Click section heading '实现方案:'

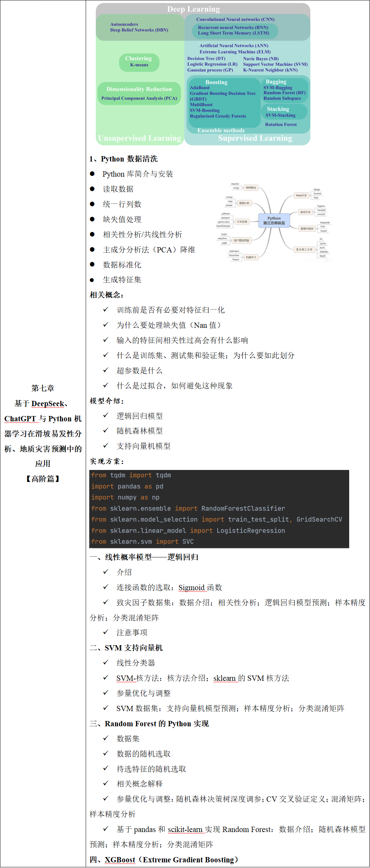107,461
